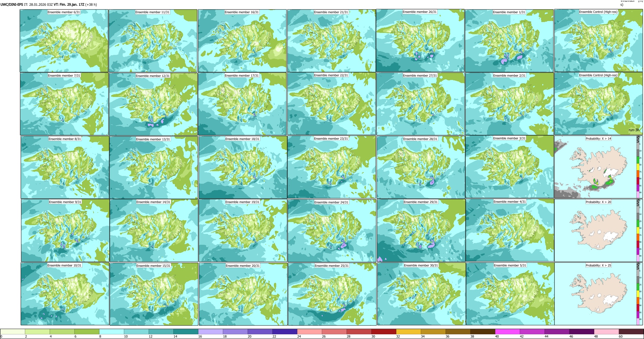The height and width of the screenshot is (339, 644).
Task: Pick the light green 2–4 legend swatch
Action: pos(37,332)
